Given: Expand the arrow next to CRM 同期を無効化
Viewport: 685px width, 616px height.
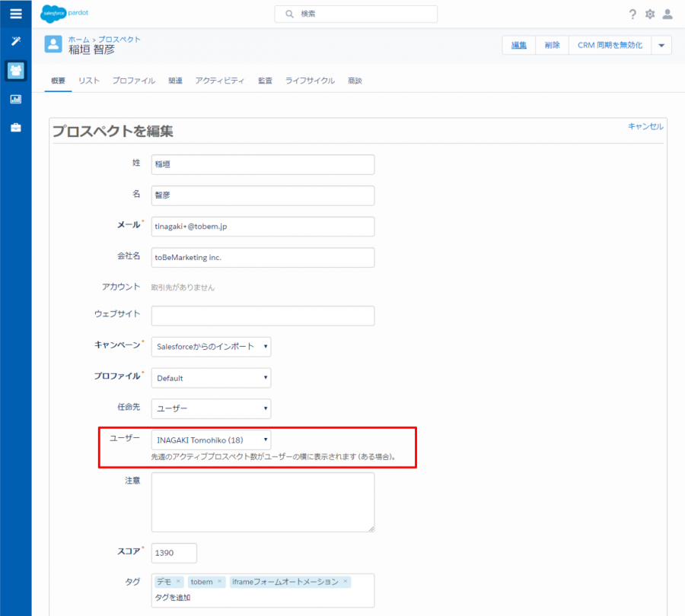Looking at the screenshot, I should 661,46.
